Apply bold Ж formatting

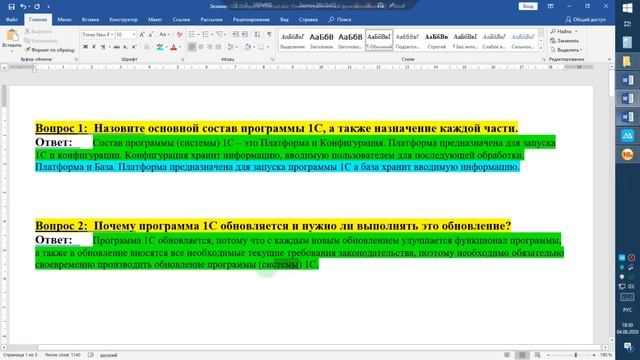tap(85, 47)
